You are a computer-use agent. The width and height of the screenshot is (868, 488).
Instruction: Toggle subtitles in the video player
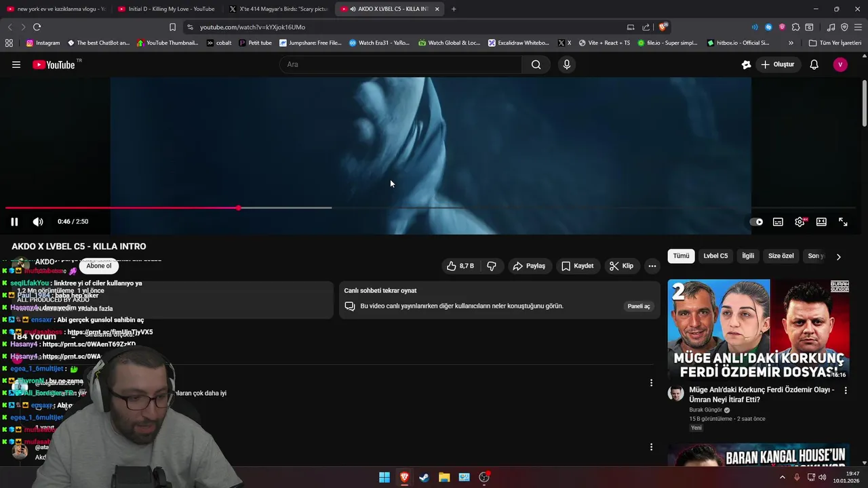[x=778, y=222]
